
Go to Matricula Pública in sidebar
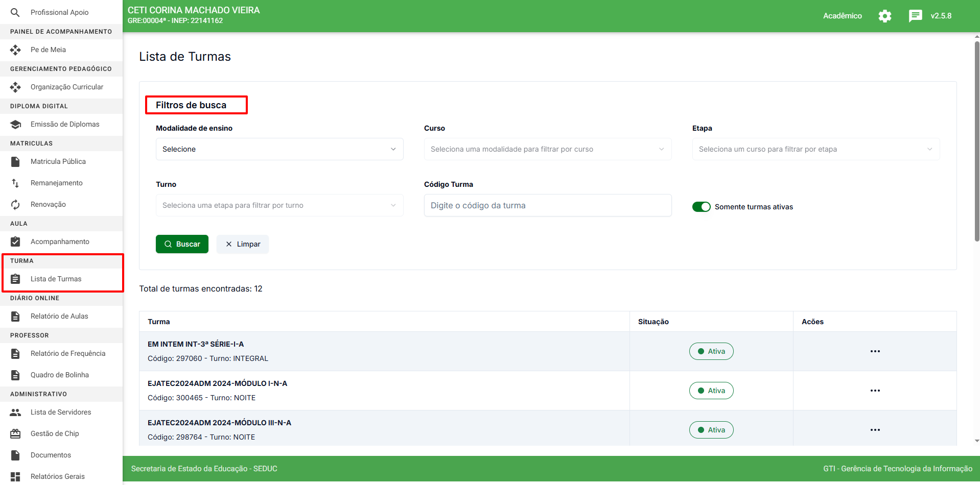tap(58, 161)
